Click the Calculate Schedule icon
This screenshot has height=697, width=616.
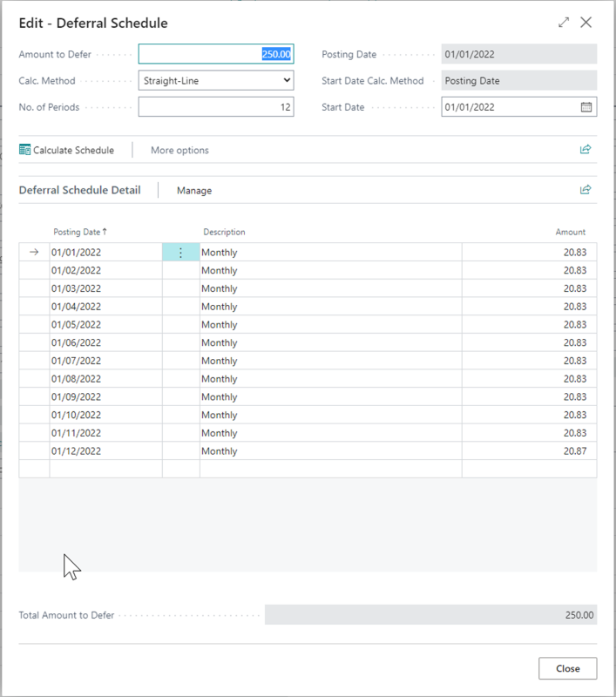coord(25,150)
